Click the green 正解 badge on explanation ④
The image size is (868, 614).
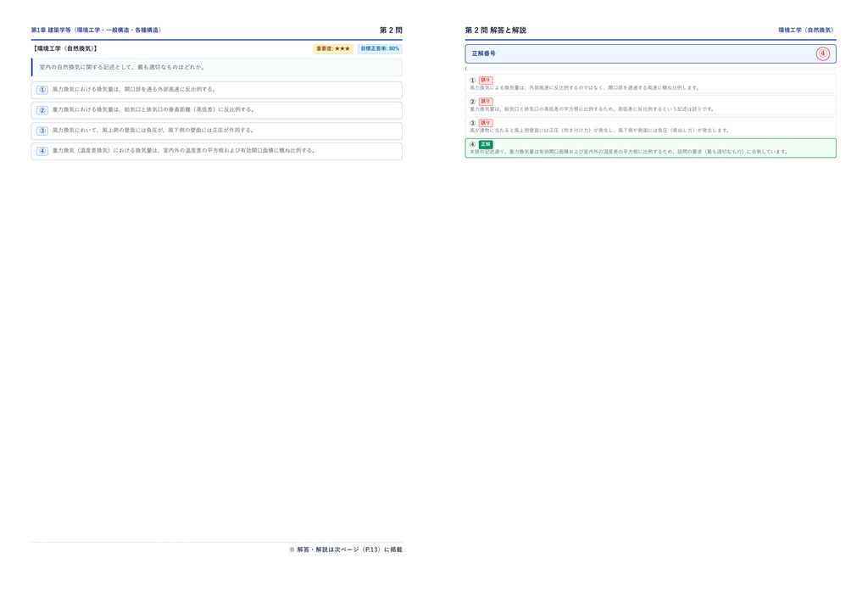click(x=486, y=144)
